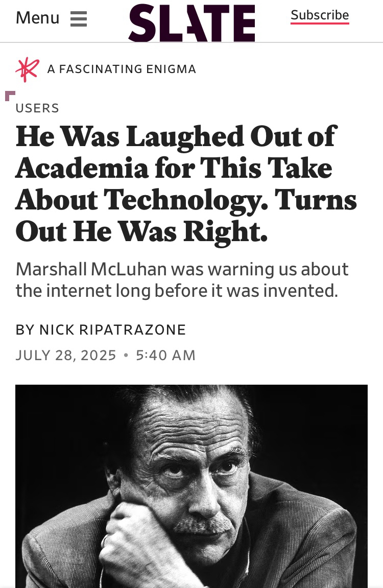This screenshot has width=383, height=588.
Task: Click the Subscribe link
Action: [x=320, y=15]
